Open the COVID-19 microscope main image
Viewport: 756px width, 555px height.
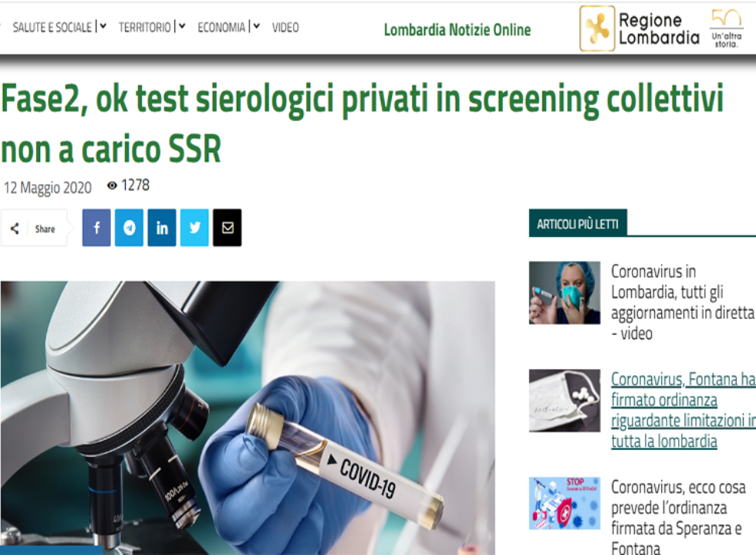[x=248, y=418]
